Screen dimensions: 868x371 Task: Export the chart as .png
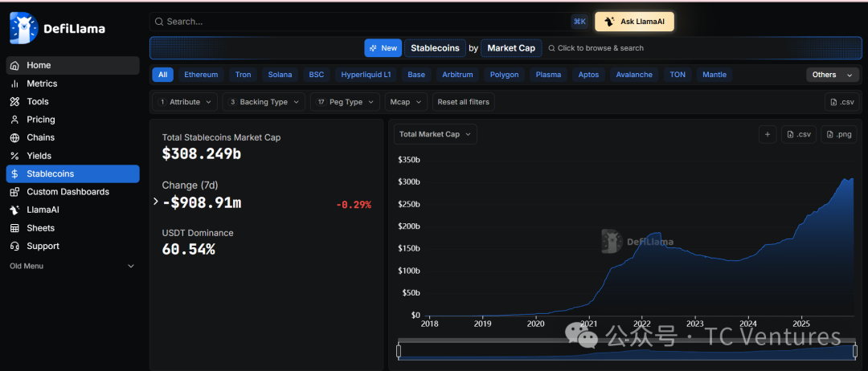coord(838,134)
